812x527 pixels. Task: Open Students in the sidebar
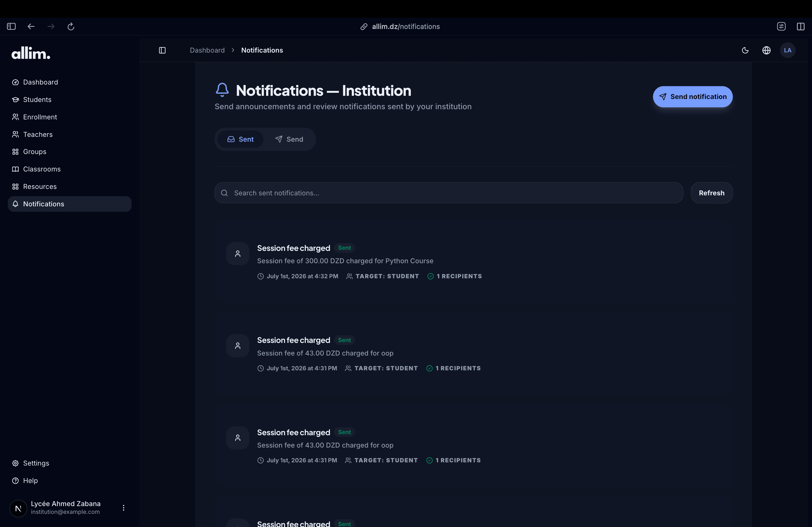(x=69, y=100)
